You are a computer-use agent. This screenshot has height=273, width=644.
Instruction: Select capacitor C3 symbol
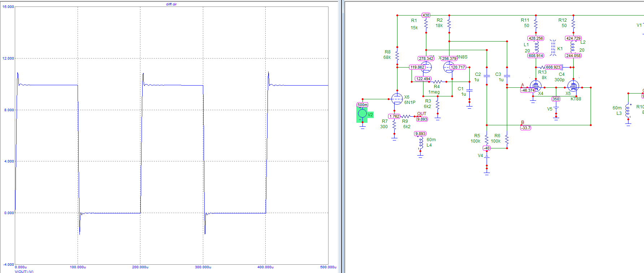pos(507,76)
